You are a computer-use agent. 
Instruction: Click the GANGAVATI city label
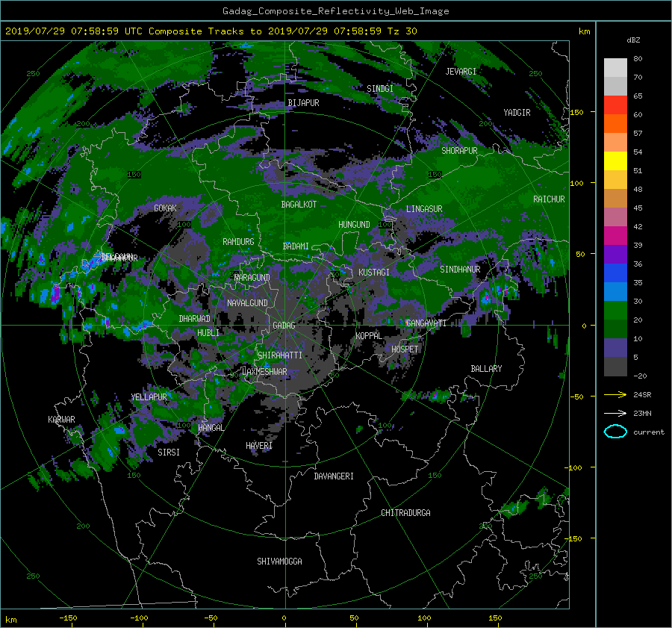click(x=426, y=323)
